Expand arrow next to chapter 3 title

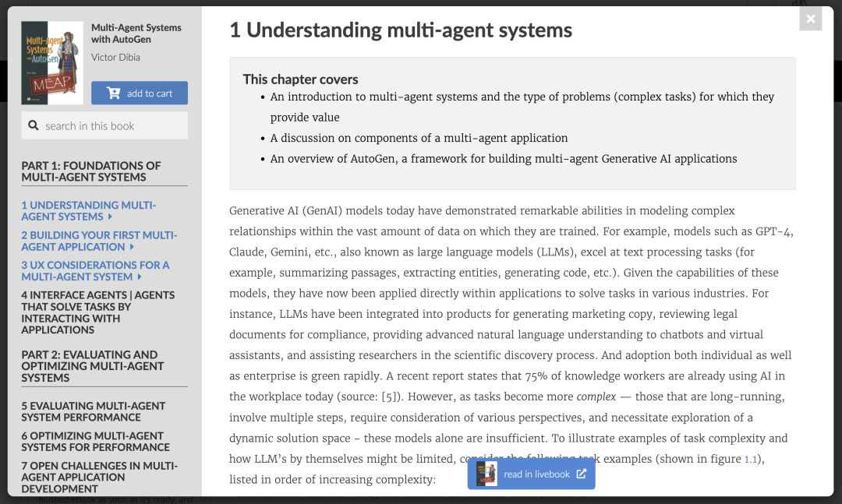pos(139,277)
